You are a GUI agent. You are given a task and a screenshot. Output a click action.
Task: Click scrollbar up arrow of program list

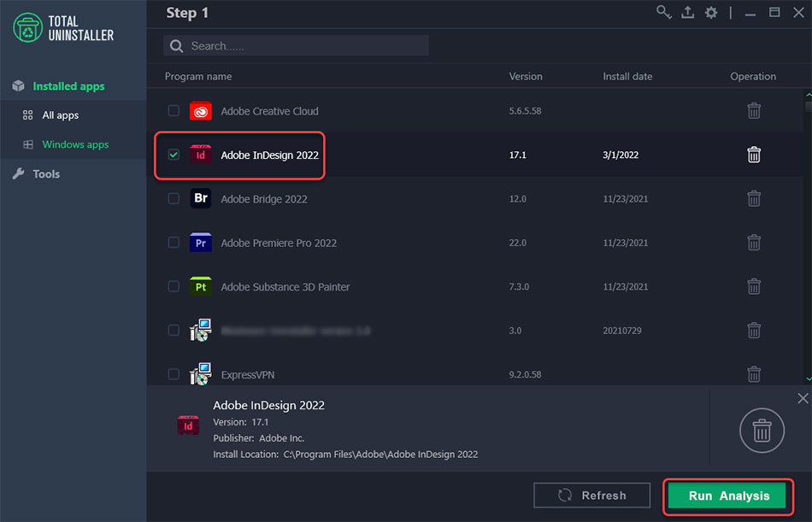tap(809, 96)
